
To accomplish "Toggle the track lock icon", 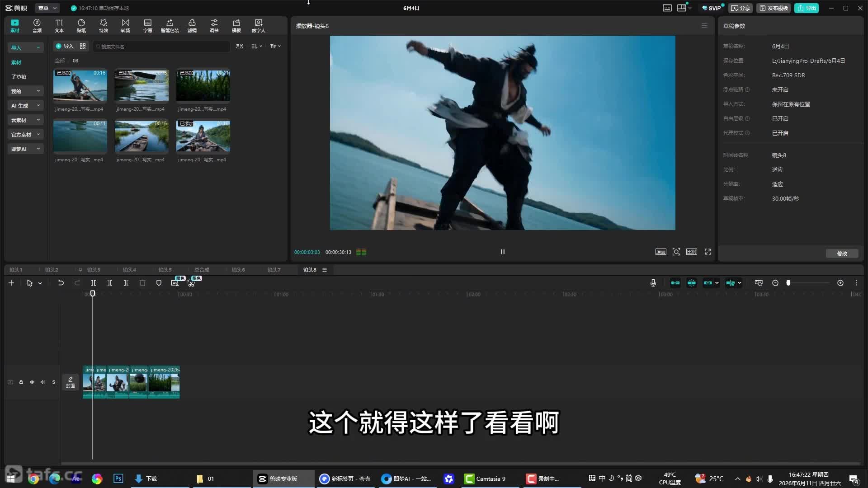I will [x=21, y=382].
